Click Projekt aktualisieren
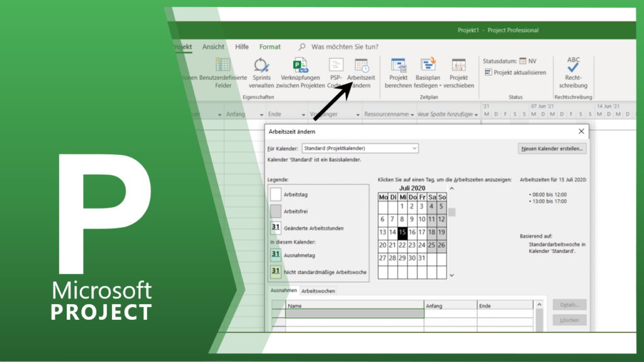This screenshot has width=644, height=362. 516,72
